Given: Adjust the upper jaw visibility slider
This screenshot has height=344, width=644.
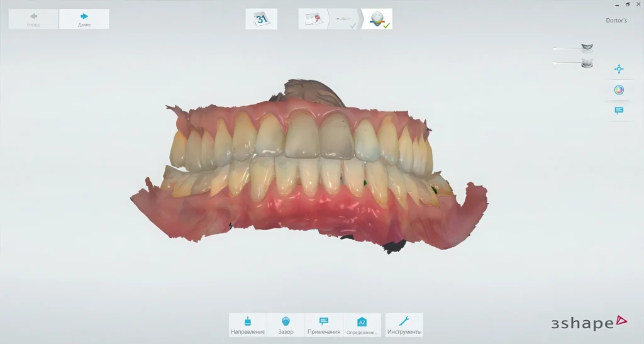Looking at the screenshot, I should coord(555,48).
